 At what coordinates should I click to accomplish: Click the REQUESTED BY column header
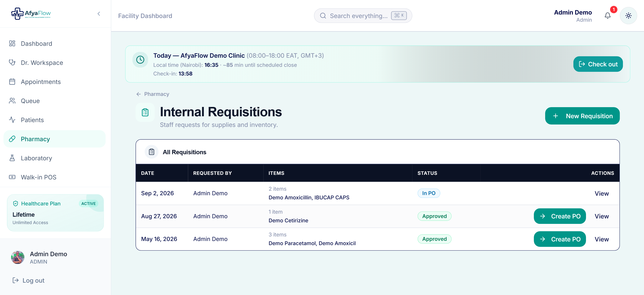212,173
